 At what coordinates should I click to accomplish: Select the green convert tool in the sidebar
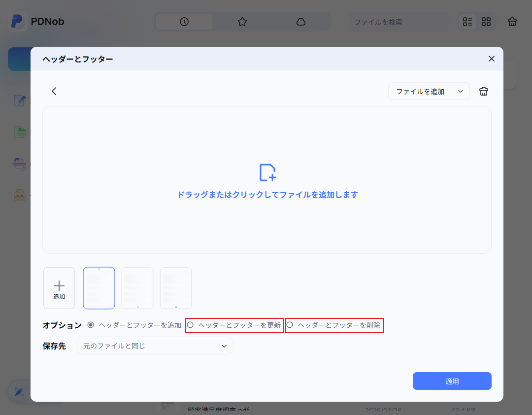(20, 132)
